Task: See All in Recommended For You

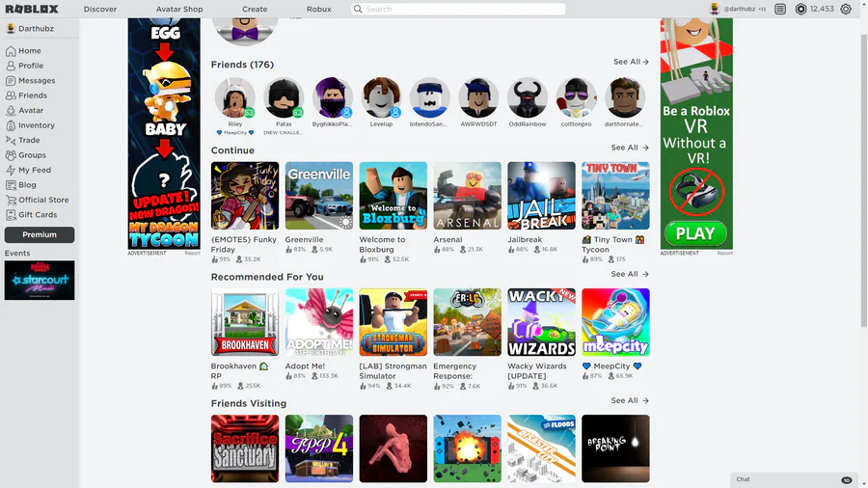Action: click(630, 275)
